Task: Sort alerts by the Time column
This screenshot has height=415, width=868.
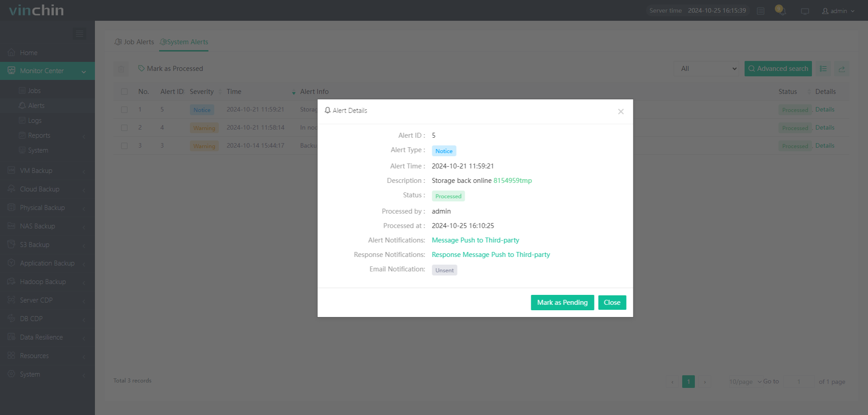Action: tap(234, 91)
